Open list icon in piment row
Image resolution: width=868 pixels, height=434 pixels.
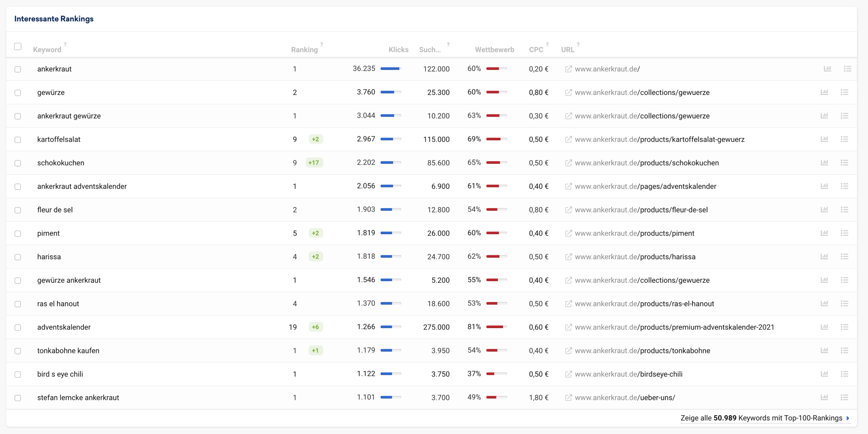coord(844,233)
